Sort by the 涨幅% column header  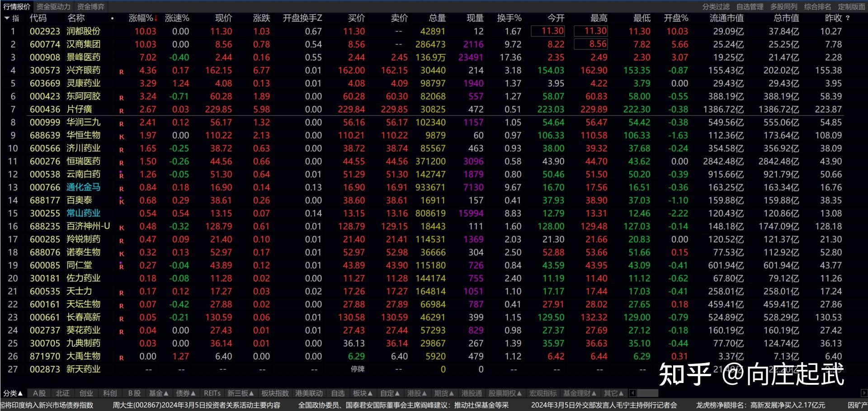tap(143, 18)
